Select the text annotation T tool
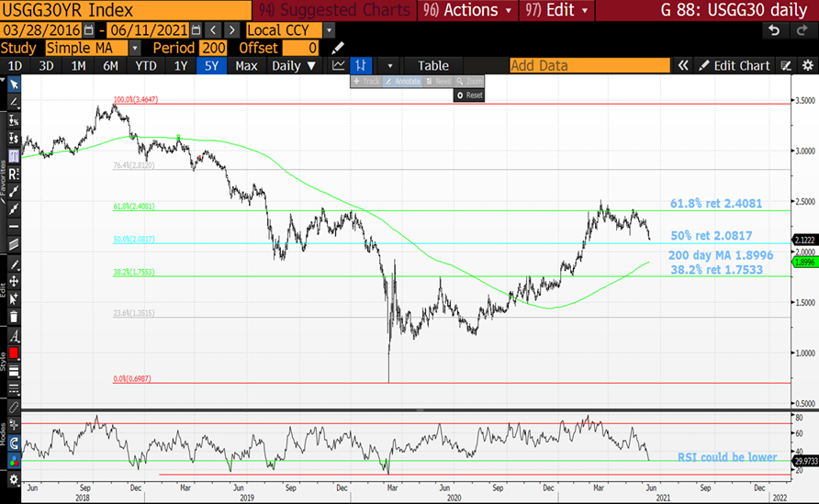The width and height of the screenshot is (819, 504). coord(14,156)
